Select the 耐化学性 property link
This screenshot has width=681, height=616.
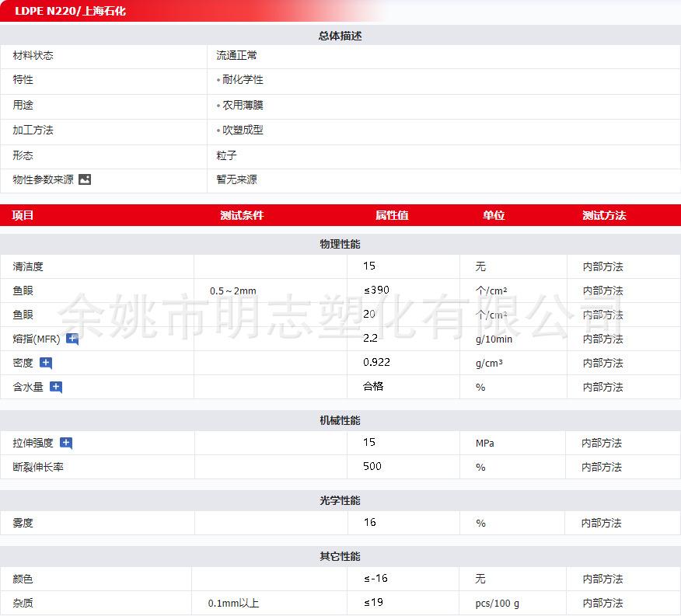coord(243,80)
